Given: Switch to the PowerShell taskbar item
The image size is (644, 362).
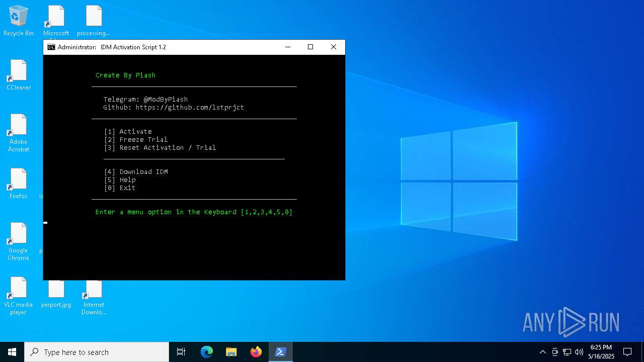Looking at the screenshot, I should pyautogui.click(x=281, y=352).
